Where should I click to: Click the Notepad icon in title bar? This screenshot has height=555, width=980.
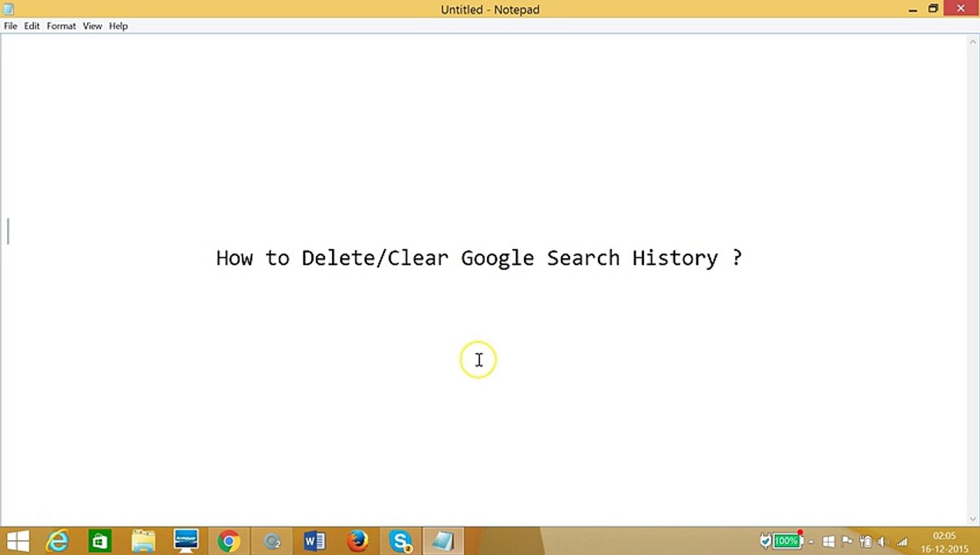tap(8, 9)
